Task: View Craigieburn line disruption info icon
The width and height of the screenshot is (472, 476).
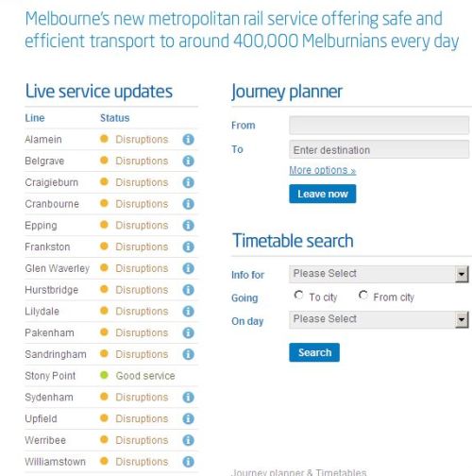Action: tap(188, 182)
